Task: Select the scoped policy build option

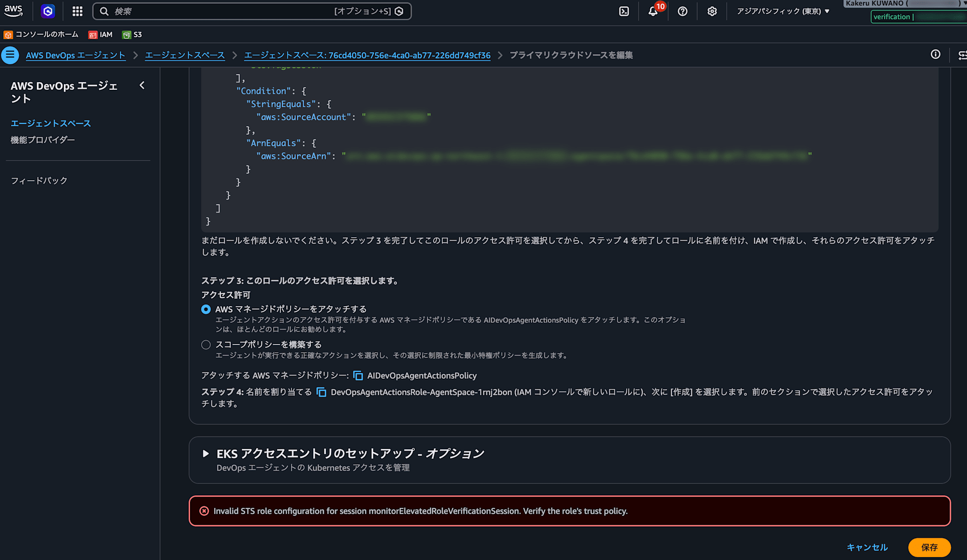Action: tap(206, 345)
